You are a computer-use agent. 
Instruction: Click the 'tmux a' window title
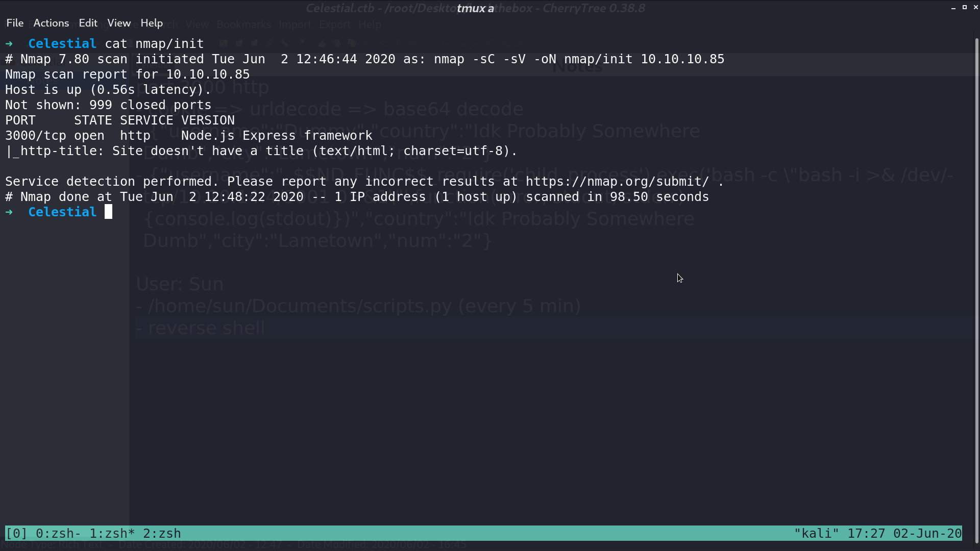pyautogui.click(x=475, y=8)
